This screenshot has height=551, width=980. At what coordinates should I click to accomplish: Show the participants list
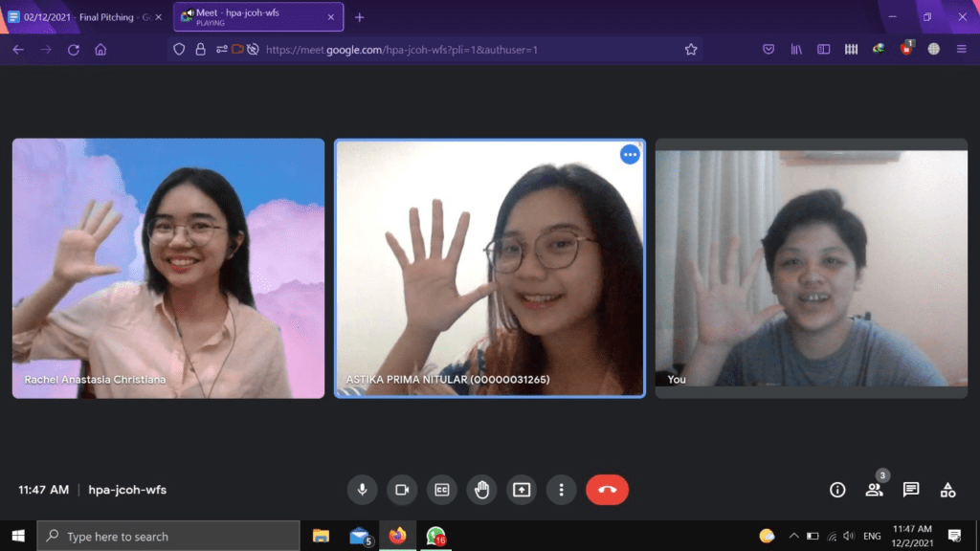874,490
